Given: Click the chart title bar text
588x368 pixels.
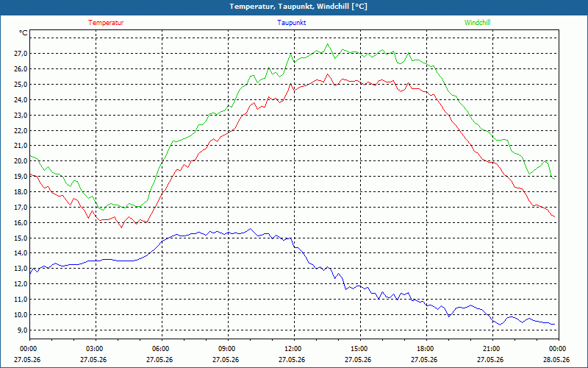Looking at the screenshot, I should tap(298, 7).
